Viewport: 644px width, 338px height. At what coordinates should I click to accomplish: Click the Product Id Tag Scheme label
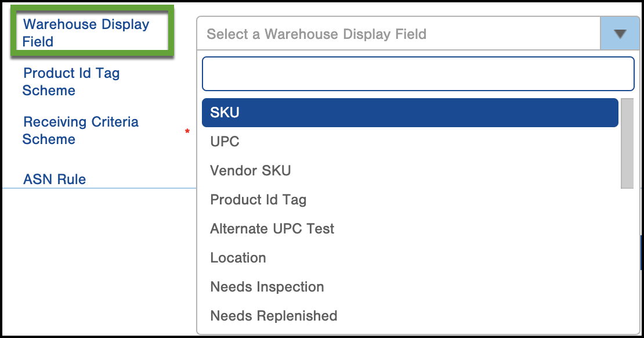71,81
